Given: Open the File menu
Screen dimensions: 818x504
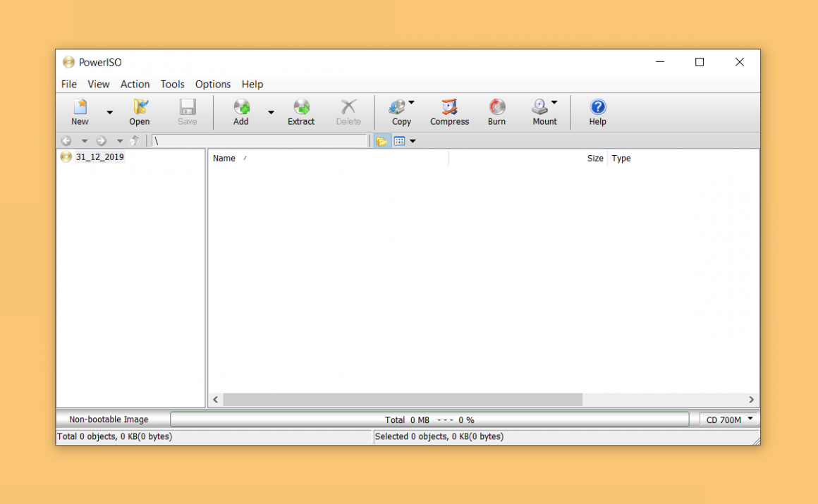Looking at the screenshot, I should coord(69,84).
